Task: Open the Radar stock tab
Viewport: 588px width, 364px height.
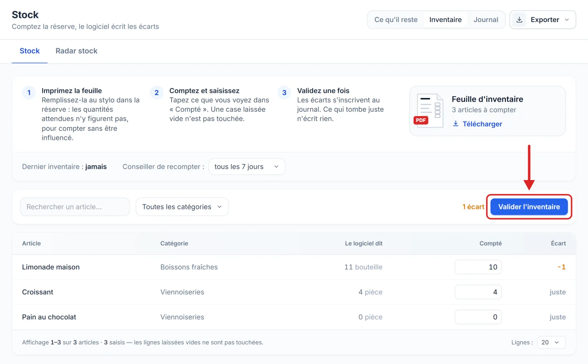Action: click(x=76, y=51)
